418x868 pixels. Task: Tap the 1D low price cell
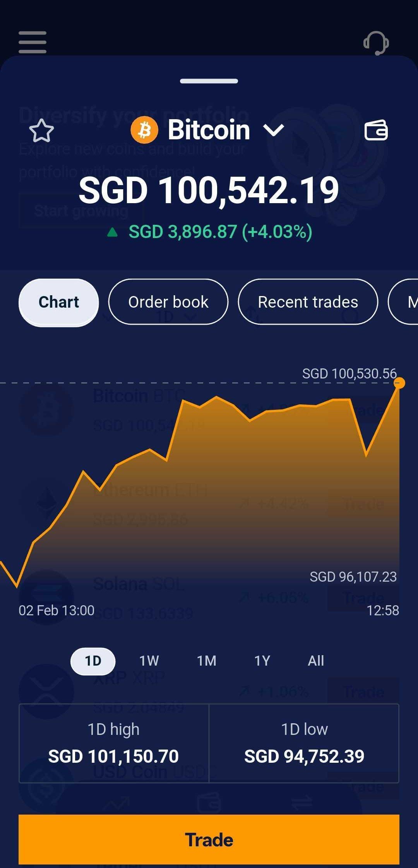(304, 743)
